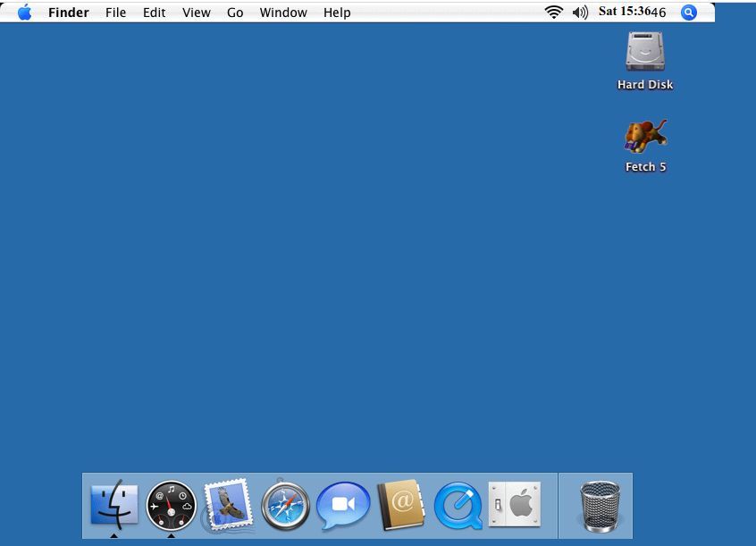Open the Trash in the Dock
This screenshot has width=756, height=546.
pos(600,507)
